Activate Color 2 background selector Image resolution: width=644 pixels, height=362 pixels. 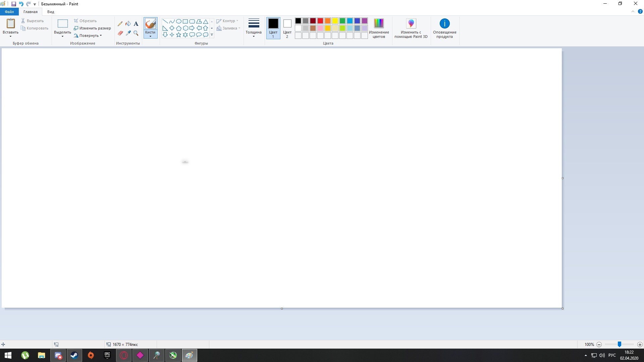(287, 28)
